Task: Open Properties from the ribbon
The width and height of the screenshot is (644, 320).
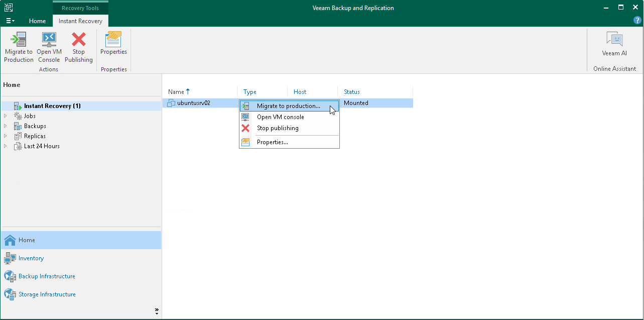Action: (113, 45)
